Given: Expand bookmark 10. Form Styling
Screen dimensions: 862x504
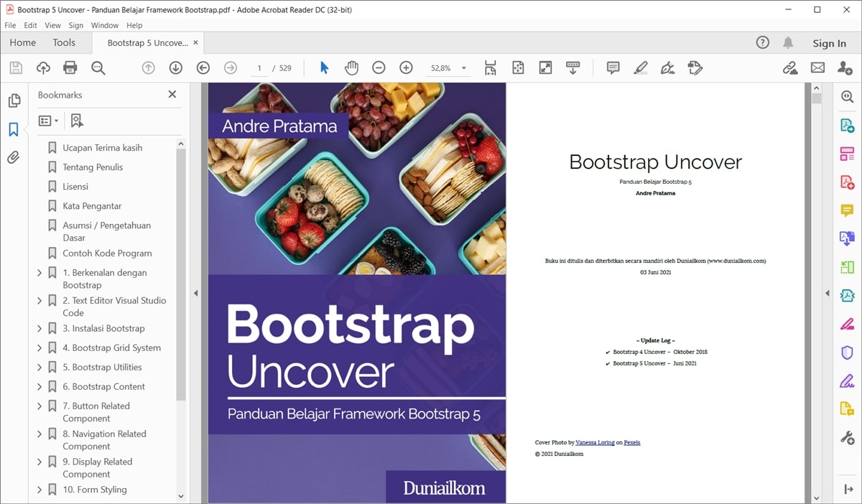Looking at the screenshot, I should pos(40,490).
